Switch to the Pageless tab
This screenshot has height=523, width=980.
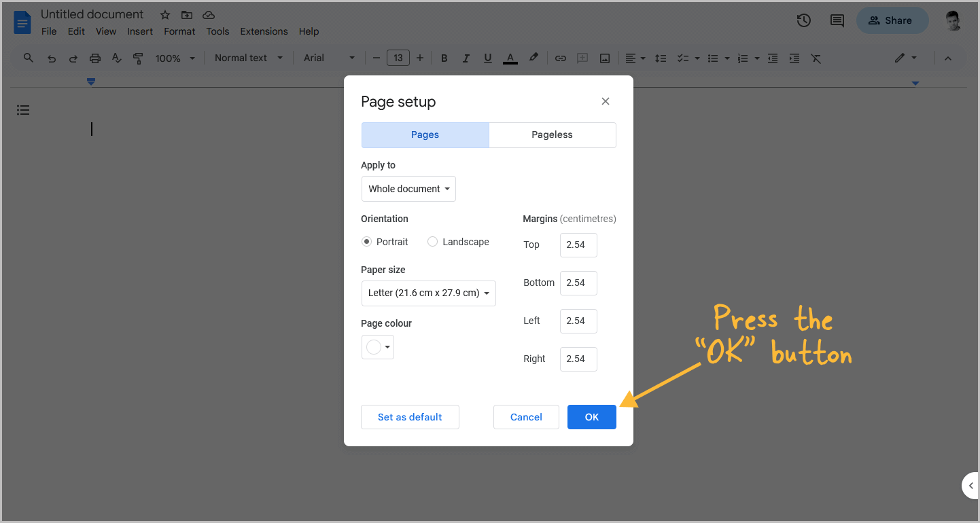coord(552,134)
